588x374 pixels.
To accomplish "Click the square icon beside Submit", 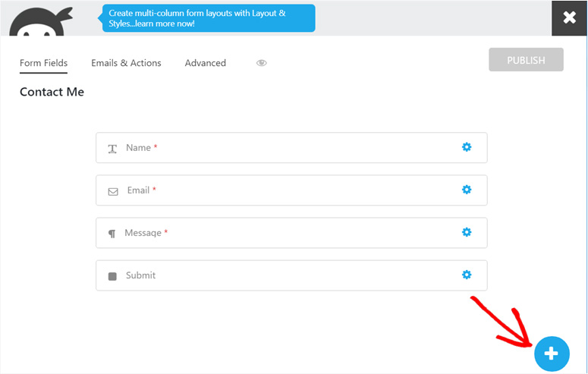I will coord(112,276).
